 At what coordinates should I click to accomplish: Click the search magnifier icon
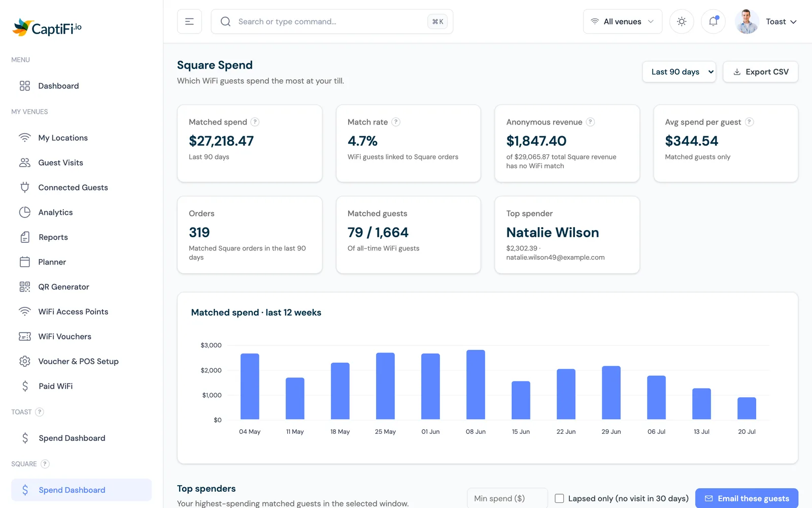click(x=226, y=21)
